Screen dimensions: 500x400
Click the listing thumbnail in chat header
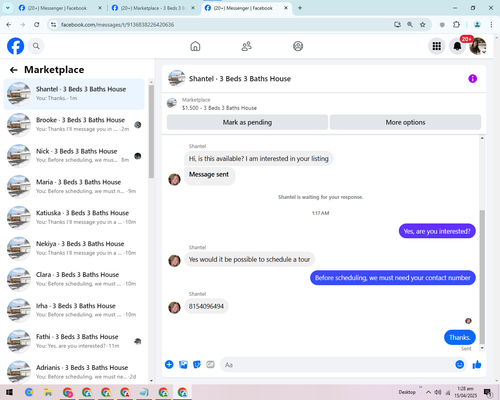coord(177,79)
